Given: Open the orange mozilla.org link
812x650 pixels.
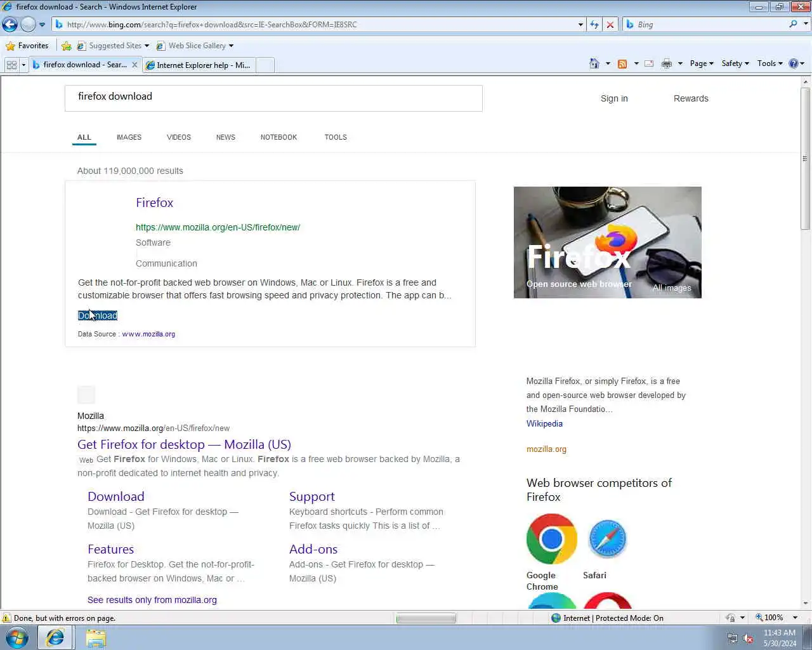Looking at the screenshot, I should coord(546,449).
